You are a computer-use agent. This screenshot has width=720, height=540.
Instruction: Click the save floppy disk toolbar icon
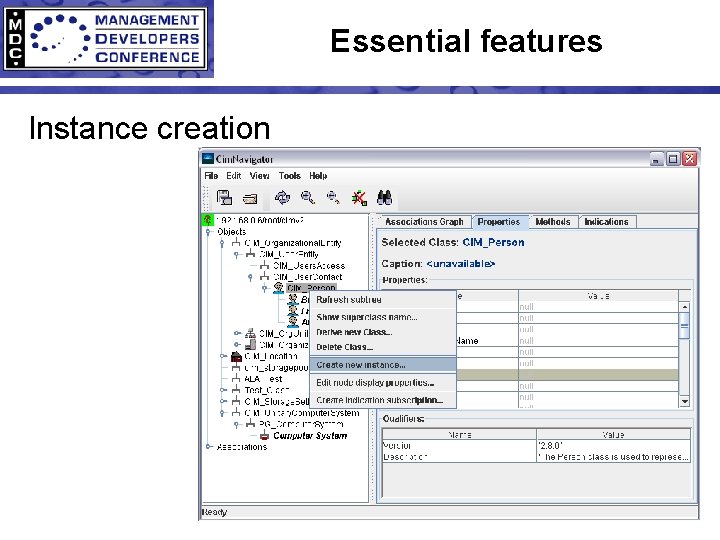224,197
